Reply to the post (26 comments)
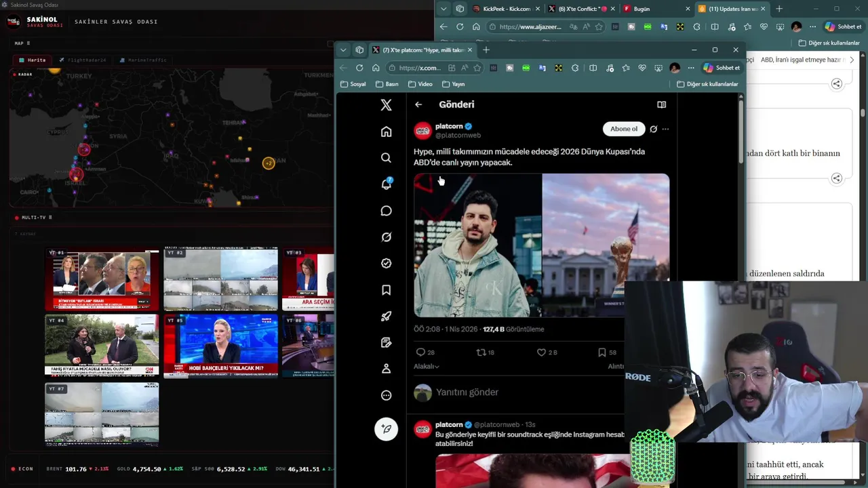 [425, 352]
